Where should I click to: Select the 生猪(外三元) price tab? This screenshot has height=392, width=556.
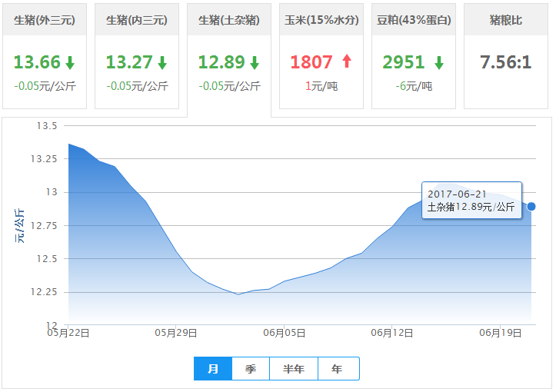click(45, 20)
